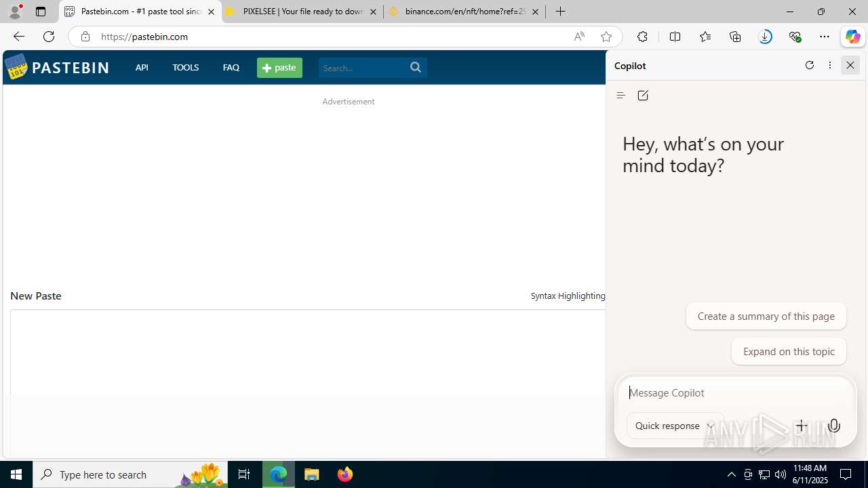Open the FAQ menu item

point(231,67)
